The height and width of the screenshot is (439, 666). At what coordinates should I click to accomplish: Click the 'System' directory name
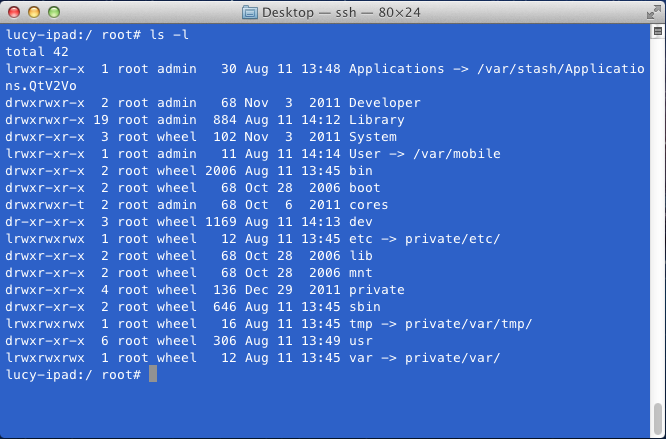coord(373,137)
